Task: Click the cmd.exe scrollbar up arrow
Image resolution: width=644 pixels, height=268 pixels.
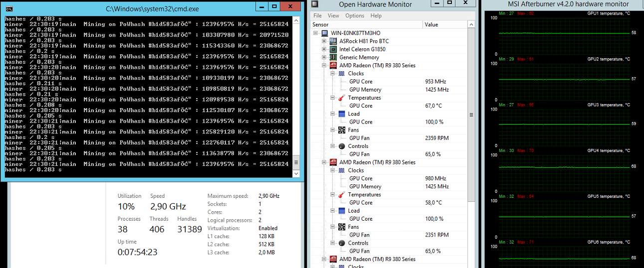Action: [x=296, y=21]
